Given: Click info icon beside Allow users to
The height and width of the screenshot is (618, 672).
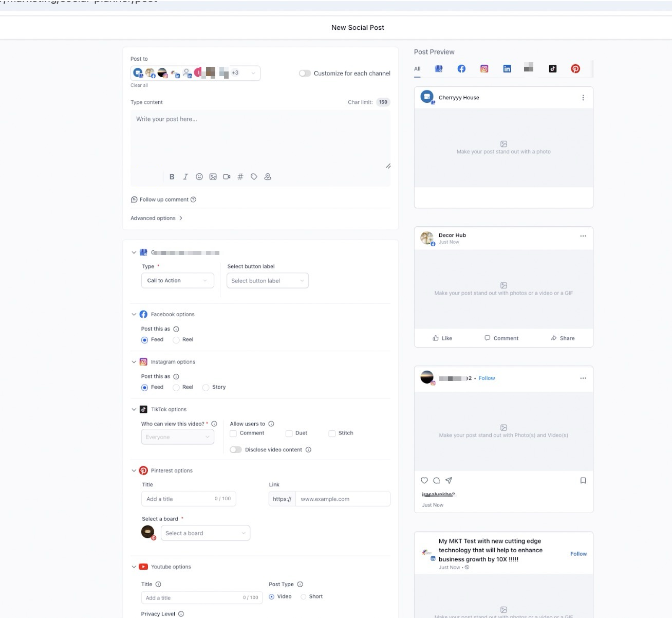Looking at the screenshot, I should pos(271,424).
